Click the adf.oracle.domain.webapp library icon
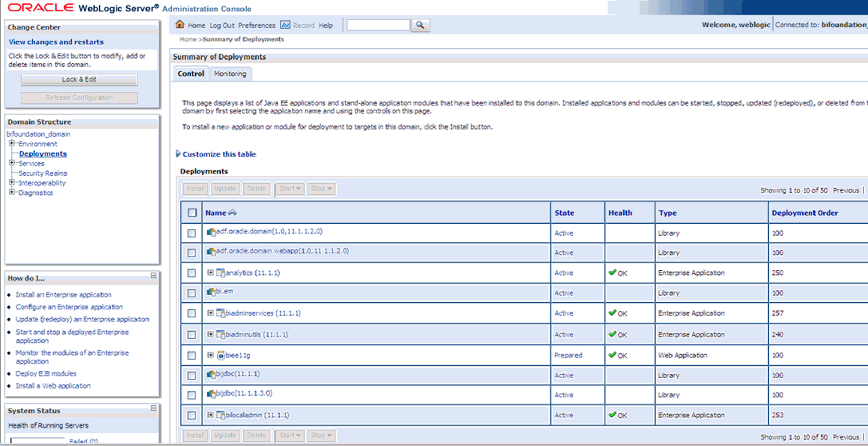The height and width of the screenshot is (446, 868). click(x=210, y=252)
